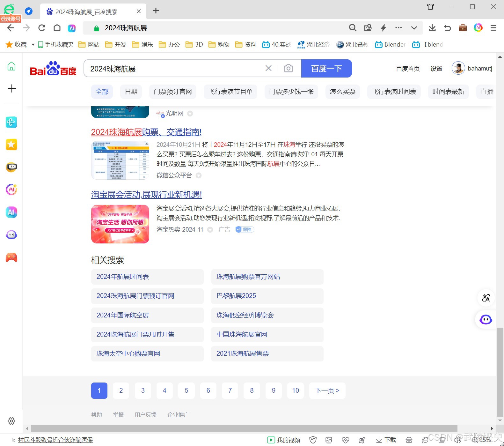Expand dropdown next to 淘宝热卖 2024-11
The image size is (504, 446).
click(210, 230)
